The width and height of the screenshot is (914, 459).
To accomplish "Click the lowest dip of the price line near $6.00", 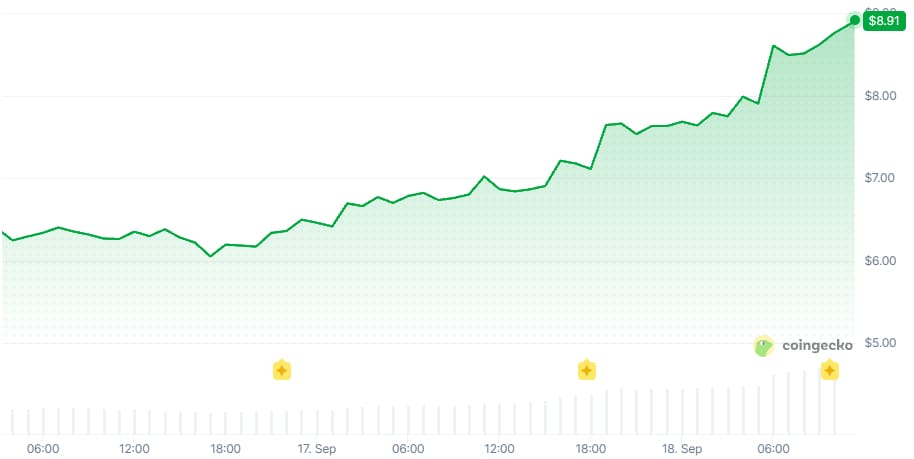I will 210,256.
